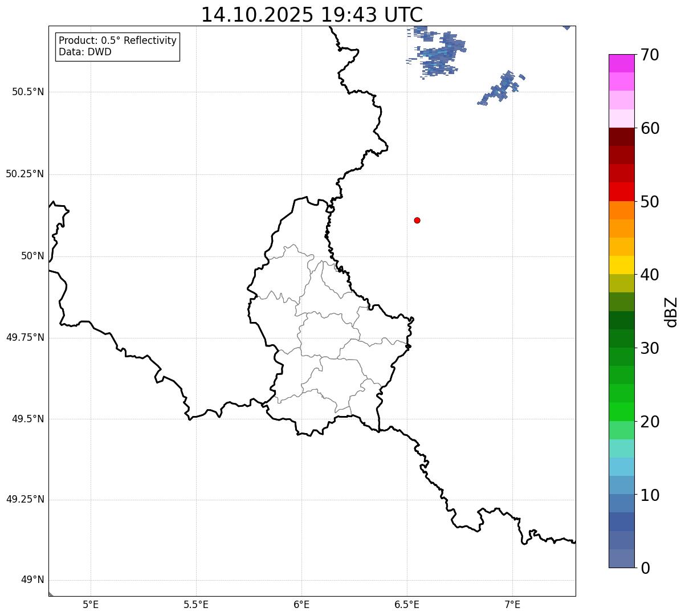This screenshot has height=616, width=685.
Task: Click the '0' colorbar tick value
Action: click(x=645, y=568)
